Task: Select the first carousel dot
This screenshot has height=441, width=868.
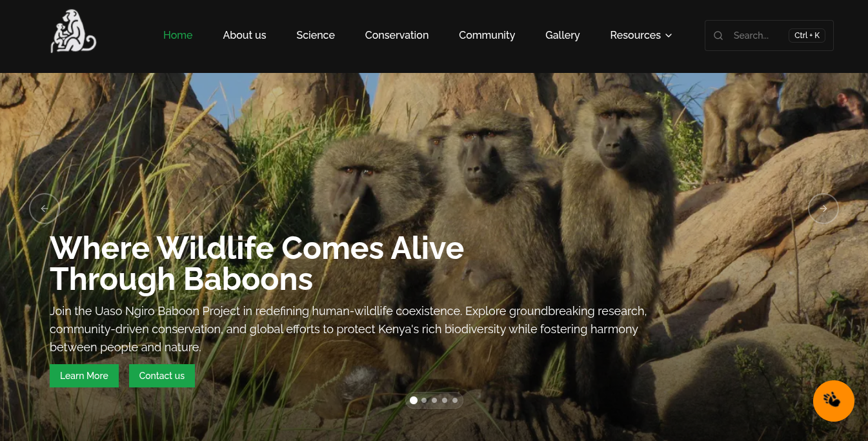Action: [x=414, y=400]
